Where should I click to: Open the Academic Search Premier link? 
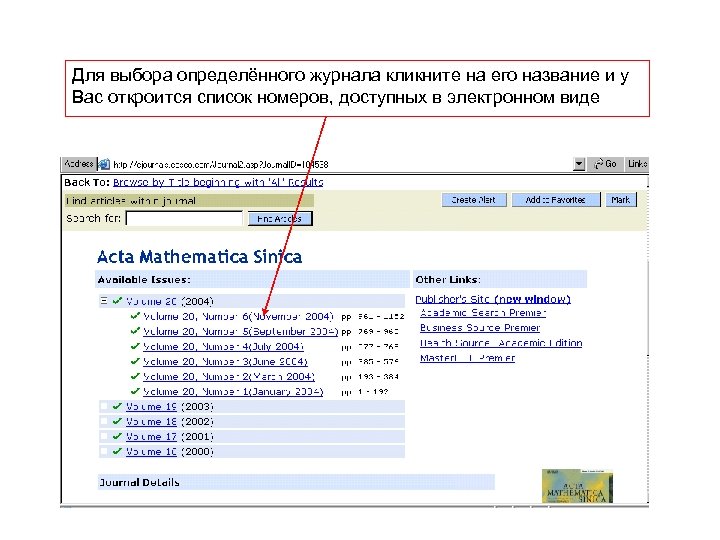(483, 313)
